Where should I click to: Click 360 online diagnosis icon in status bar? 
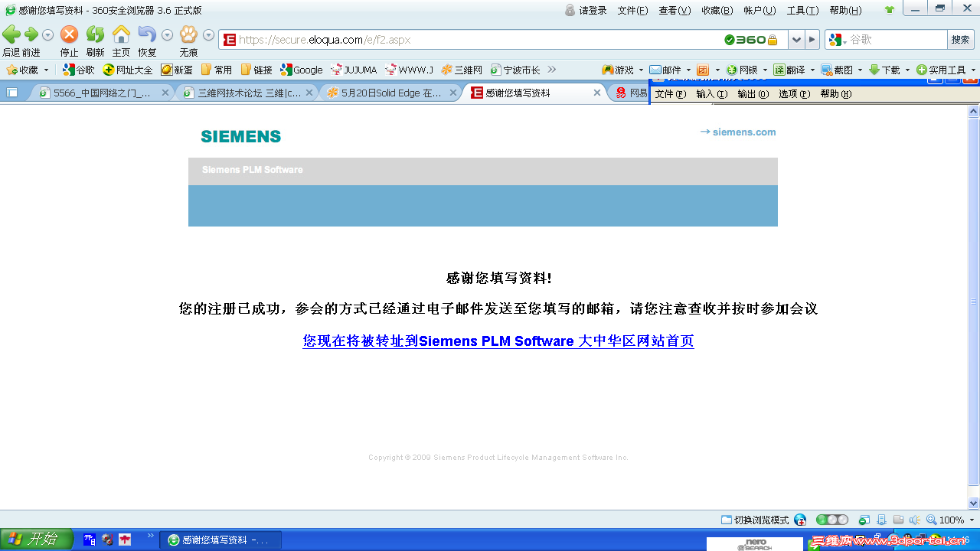point(800,520)
